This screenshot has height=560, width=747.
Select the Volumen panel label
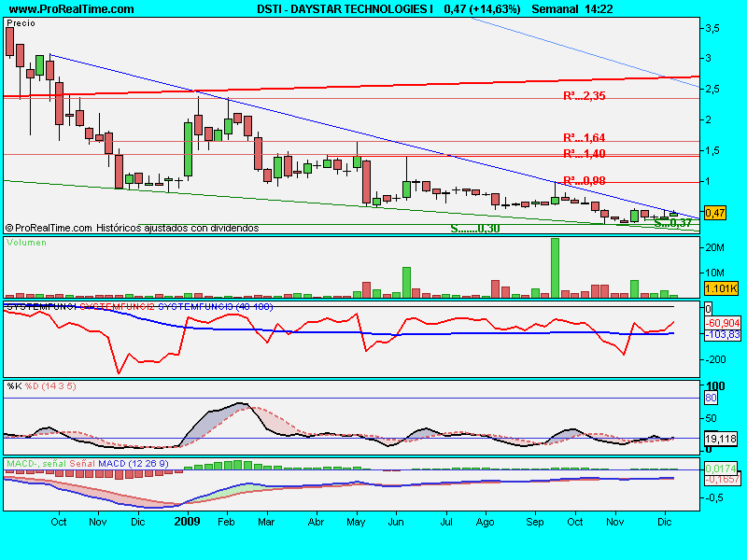pyautogui.click(x=26, y=243)
